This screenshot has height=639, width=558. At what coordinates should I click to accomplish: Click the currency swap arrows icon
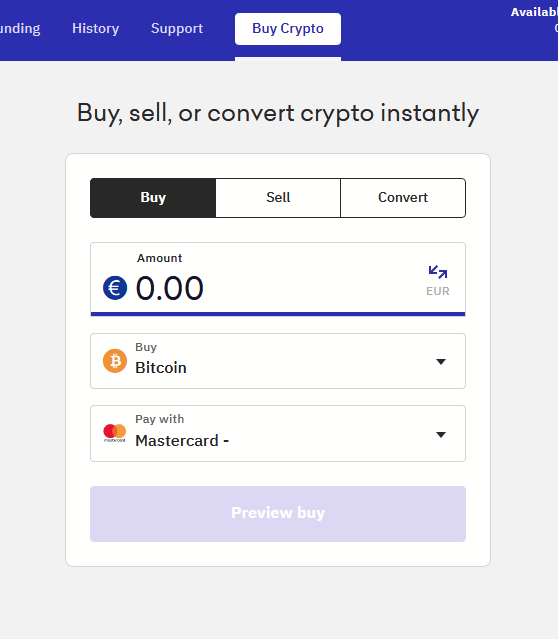pyautogui.click(x=438, y=272)
